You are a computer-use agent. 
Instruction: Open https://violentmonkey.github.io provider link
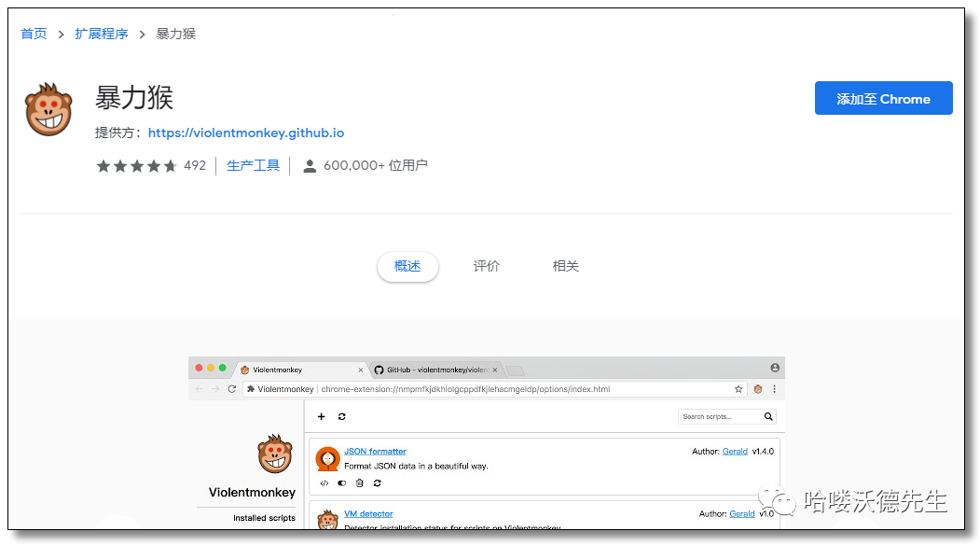tap(246, 133)
